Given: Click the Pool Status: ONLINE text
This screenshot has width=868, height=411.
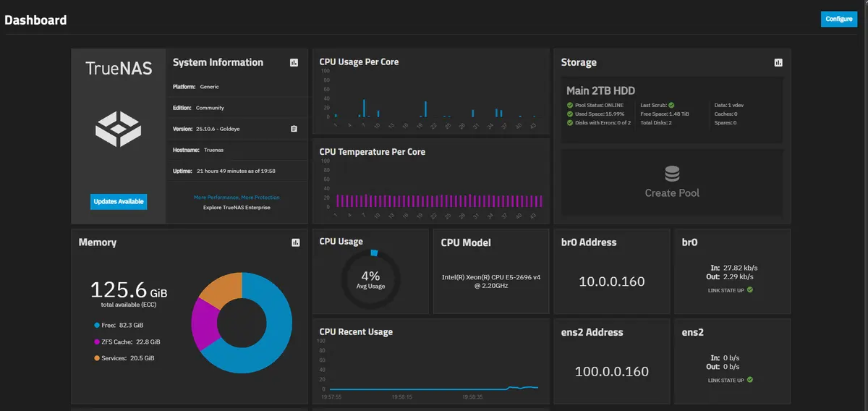Looking at the screenshot, I should click(x=597, y=105).
